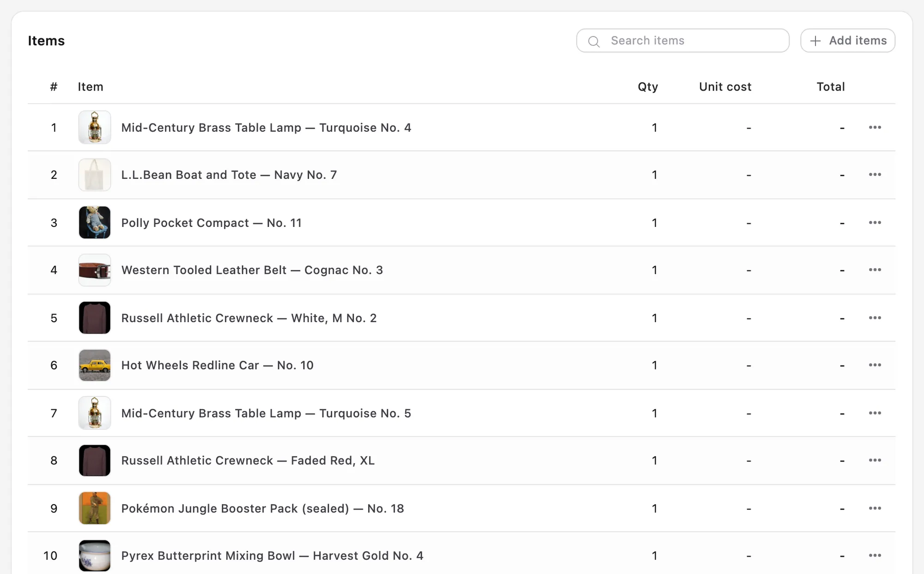Select 'Hot Wheels Redline Car — No. 10'
The width and height of the screenshot is (924, 574).
tap(217, 365)
